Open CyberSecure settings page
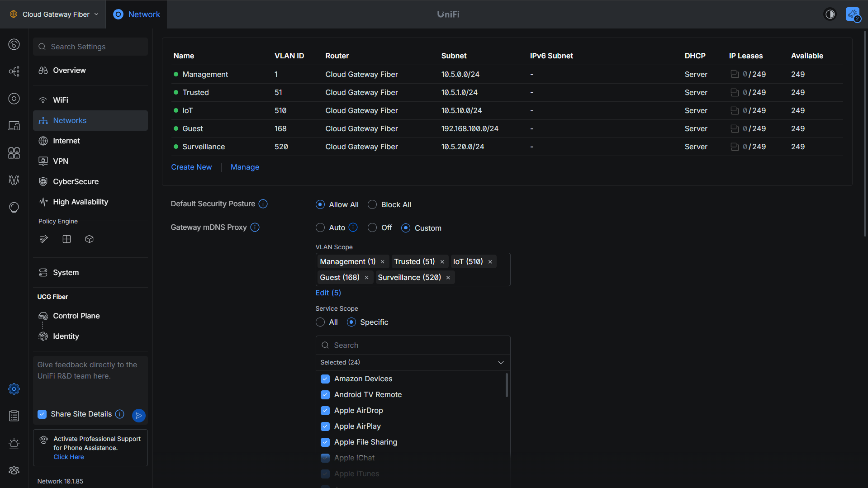This screenshot has width=868, height=488. (x=90, y=181)
